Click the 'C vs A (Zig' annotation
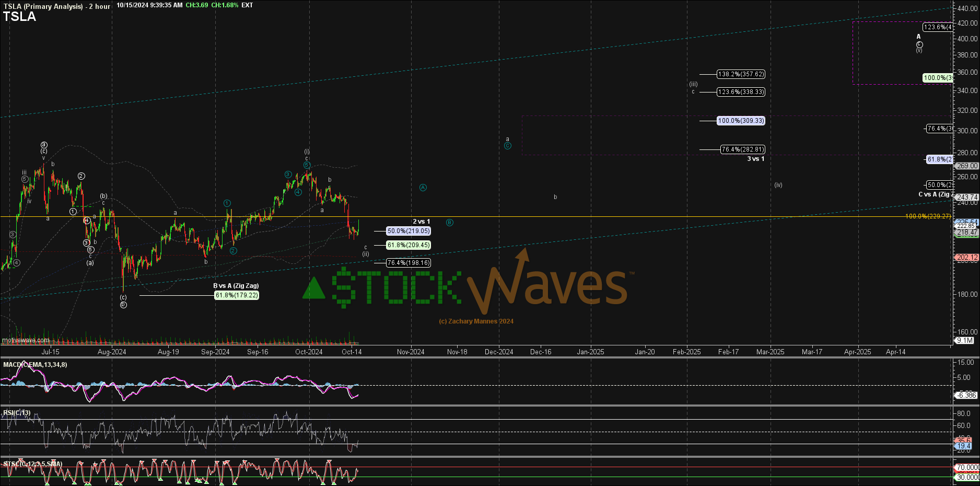980x486 pixels. 936,194
